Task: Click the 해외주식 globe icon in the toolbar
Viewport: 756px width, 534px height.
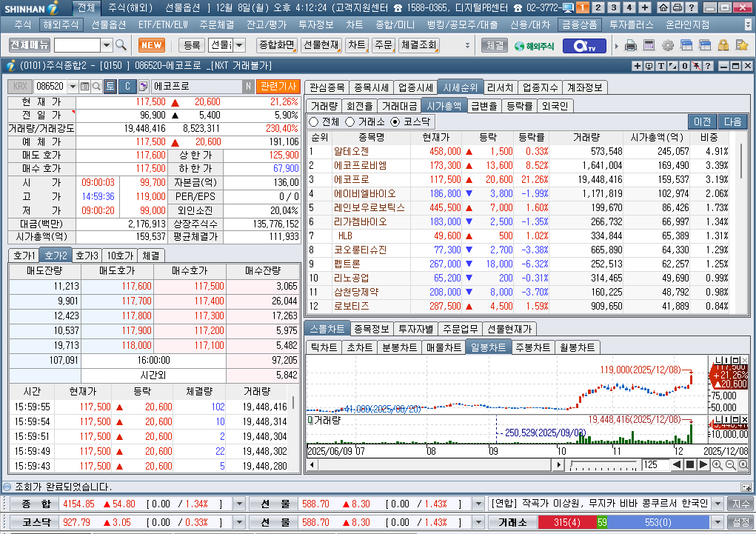Action: point(534,46)
